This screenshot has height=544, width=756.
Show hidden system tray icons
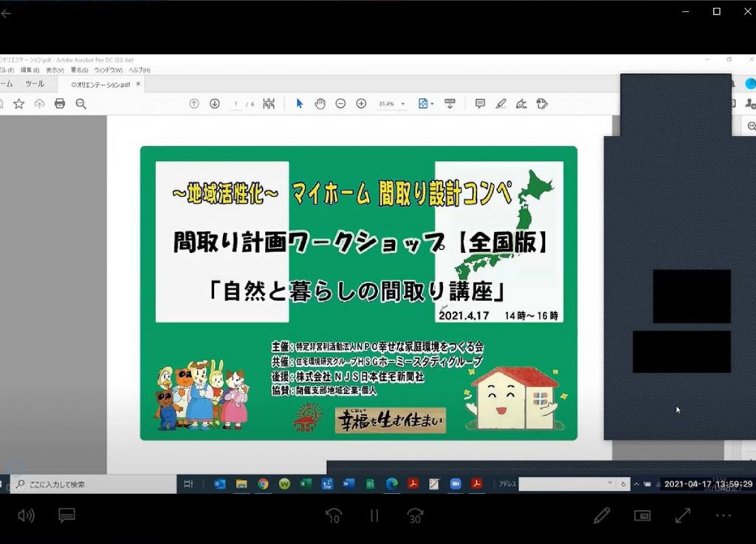(x=636, y=483)
